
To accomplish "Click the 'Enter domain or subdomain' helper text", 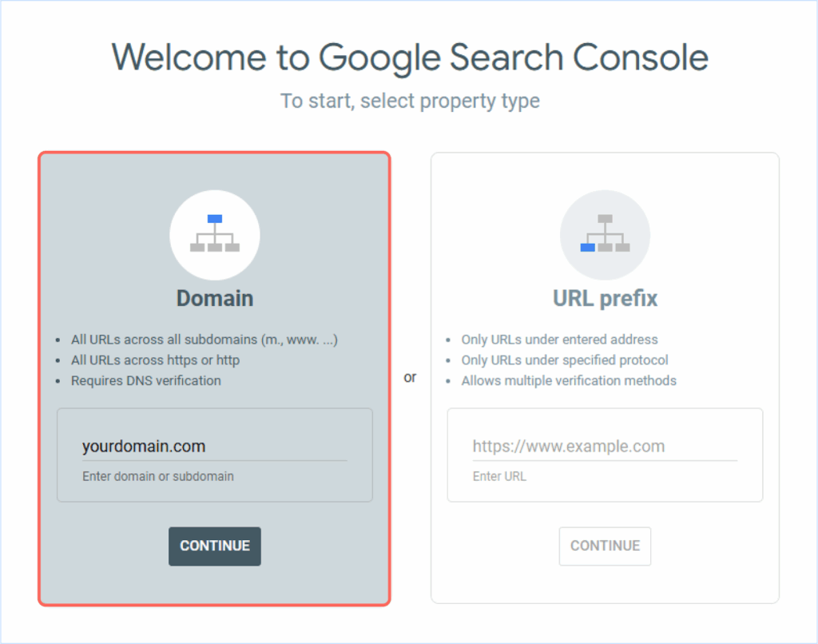I will (x=158, y=476).
